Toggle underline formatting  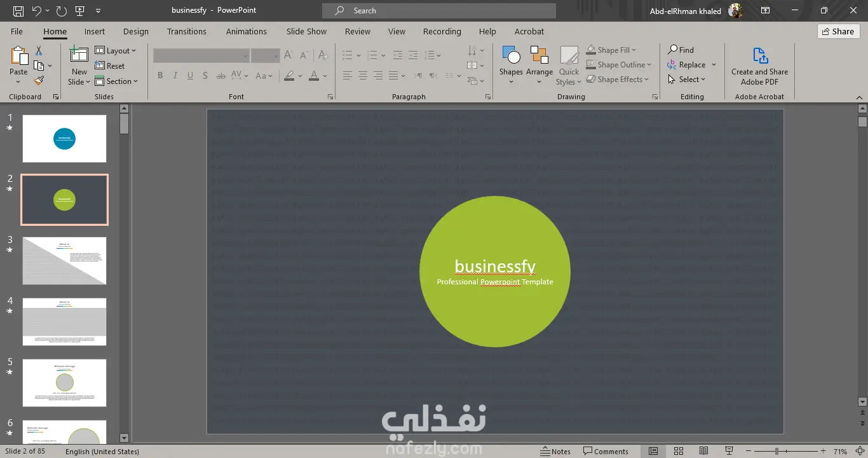[190, 76]
